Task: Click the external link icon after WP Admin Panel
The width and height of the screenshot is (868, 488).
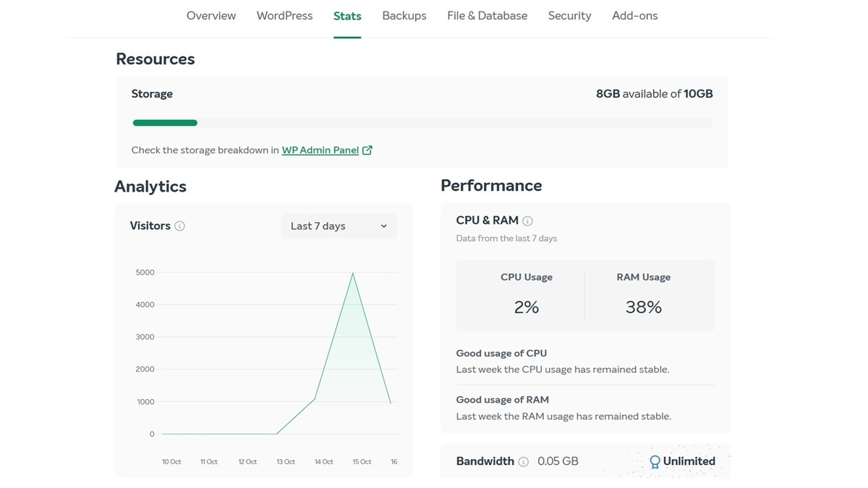Action: point(367,150)
